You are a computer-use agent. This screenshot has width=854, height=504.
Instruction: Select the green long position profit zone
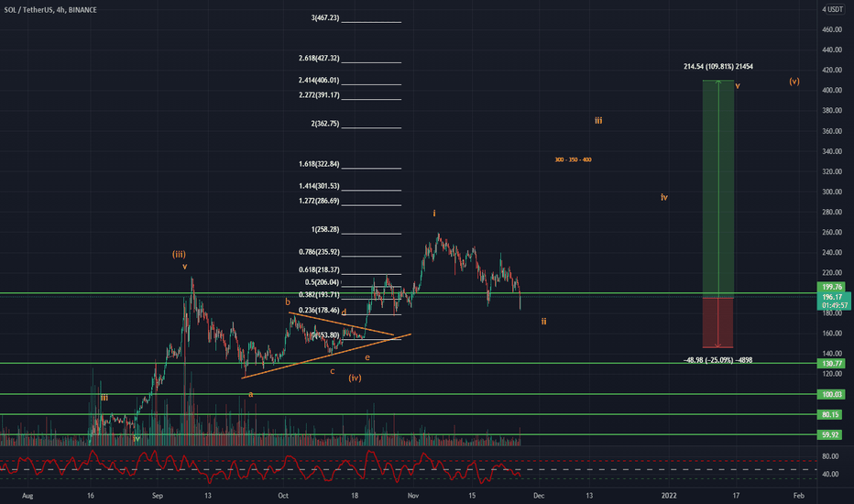coord(718,189)
